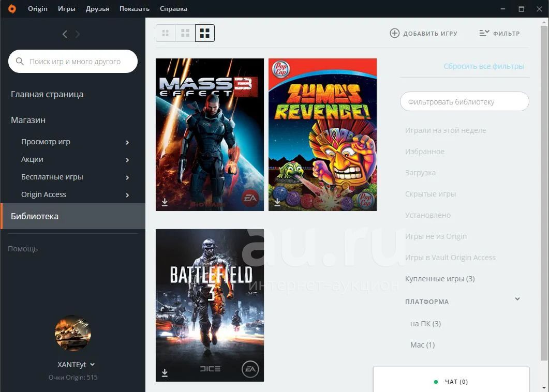Click the plus icon beside Добавить игру
This screenshot has height=392, width=549.
(x=395, y=33)
